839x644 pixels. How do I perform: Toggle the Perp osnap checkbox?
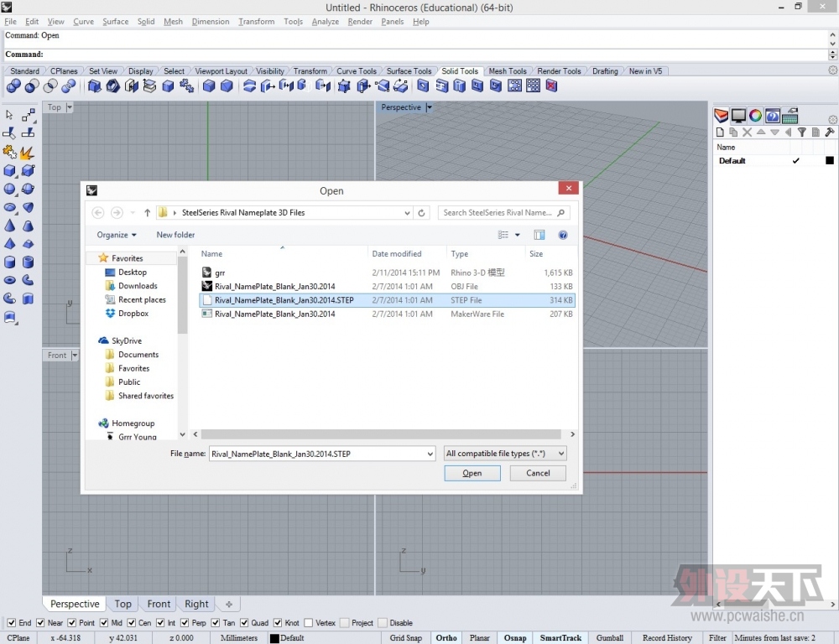tap(185, 622)
